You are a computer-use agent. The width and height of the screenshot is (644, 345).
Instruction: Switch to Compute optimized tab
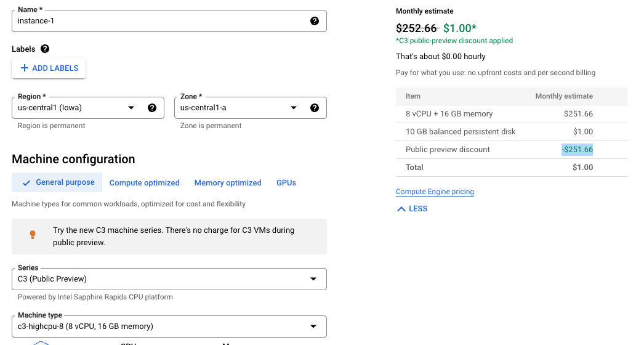145,183
